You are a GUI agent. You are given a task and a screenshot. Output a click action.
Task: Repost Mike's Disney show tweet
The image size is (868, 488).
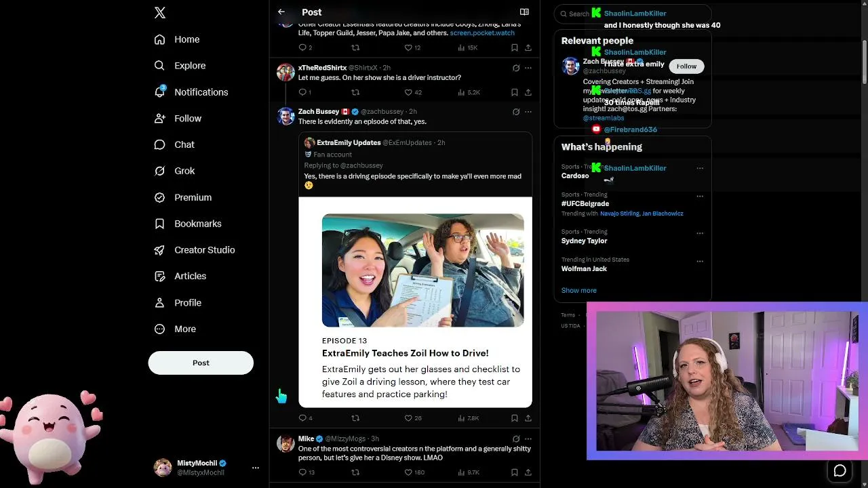[355, 472]
